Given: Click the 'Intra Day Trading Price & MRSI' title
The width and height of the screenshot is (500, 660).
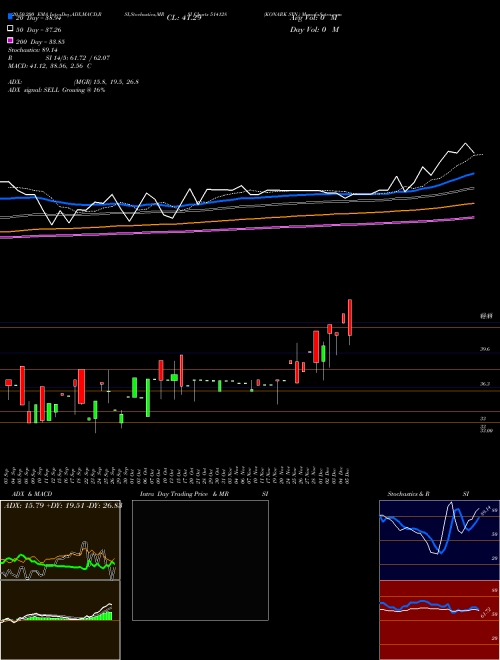Looking at the screenshot, I should click(x=204, y=494).
